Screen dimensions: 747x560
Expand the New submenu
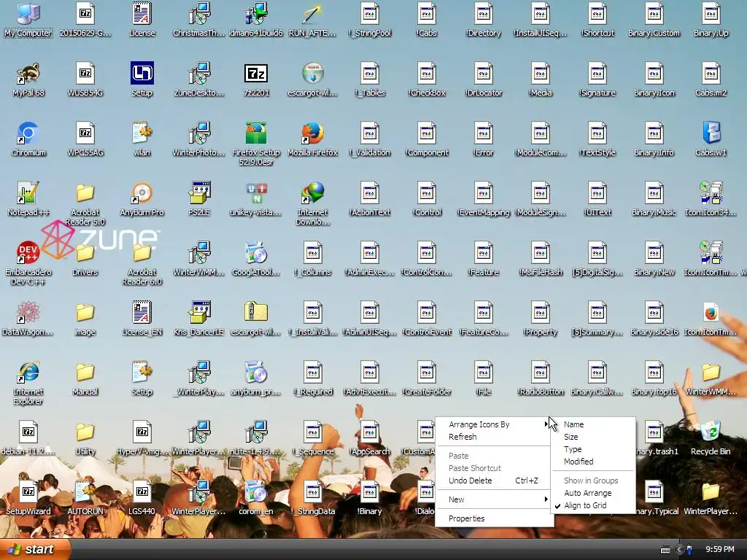pos(495,499)
